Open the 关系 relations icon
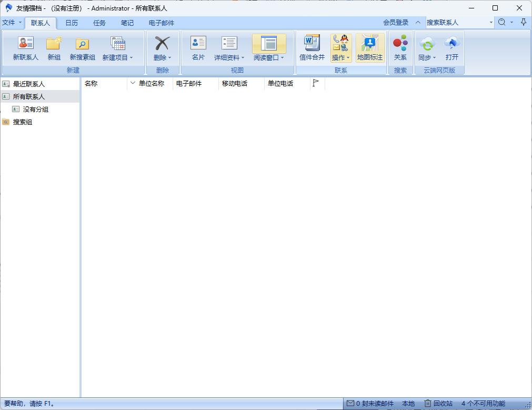Screen dimensions: 532x410 click(400, 43)
